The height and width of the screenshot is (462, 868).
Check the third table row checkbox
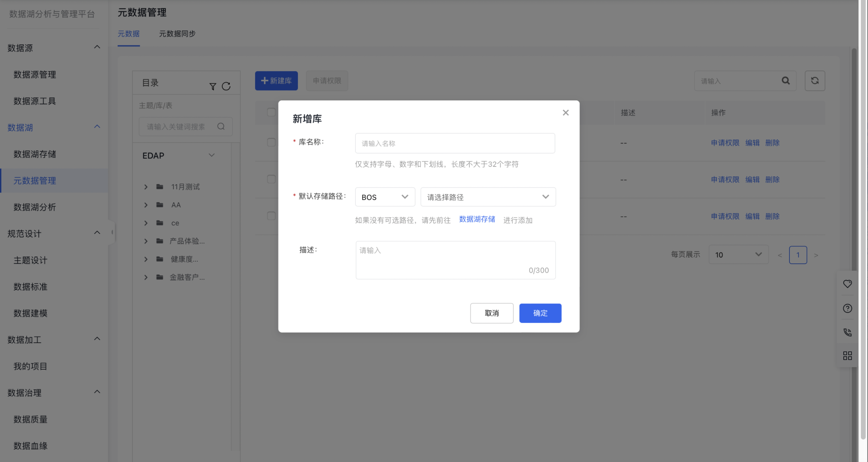pos(271,216)
